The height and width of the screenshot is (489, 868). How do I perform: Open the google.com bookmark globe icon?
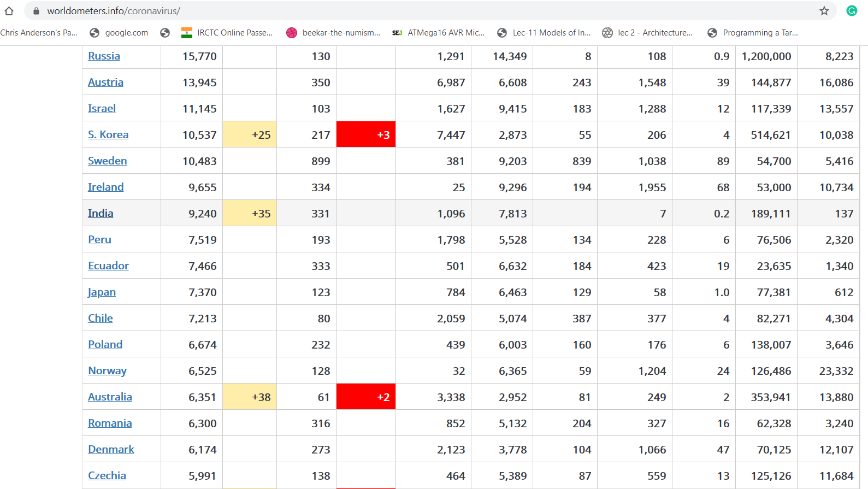95,33
